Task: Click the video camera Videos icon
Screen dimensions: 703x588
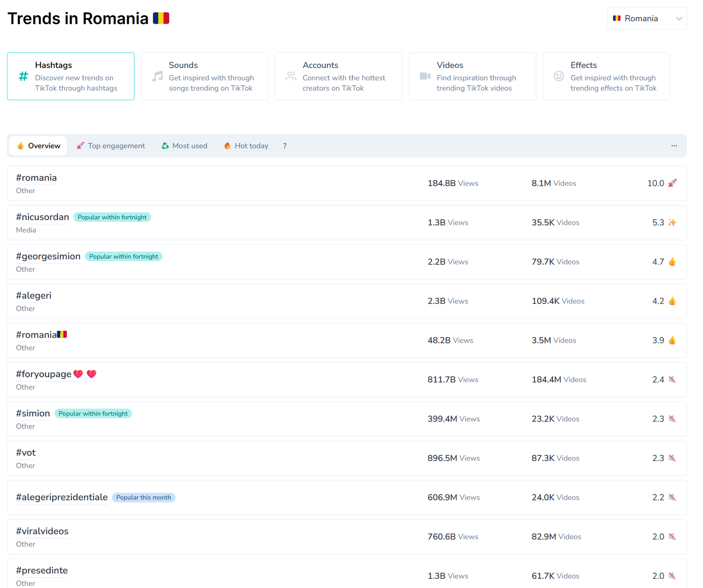Action: coord(425,76)
